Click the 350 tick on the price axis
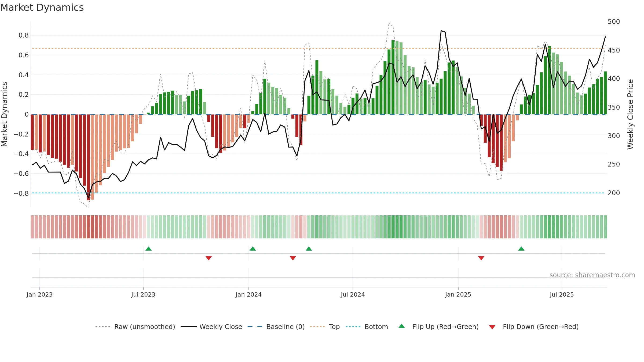The image size is (644, 362). point(614,107)
